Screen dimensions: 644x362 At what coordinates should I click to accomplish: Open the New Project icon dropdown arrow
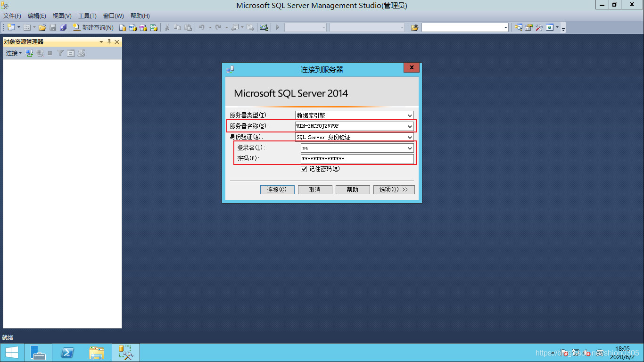(x=19, y=27)
